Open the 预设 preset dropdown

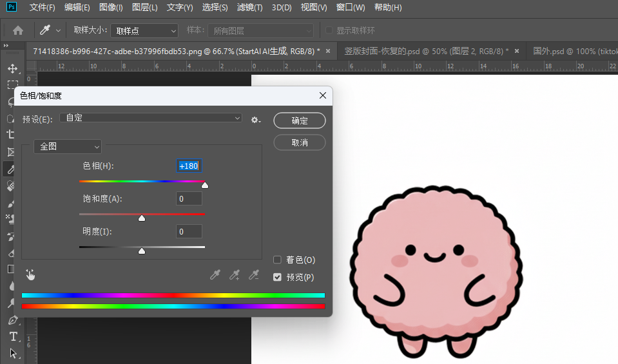(x=151, y=118)
